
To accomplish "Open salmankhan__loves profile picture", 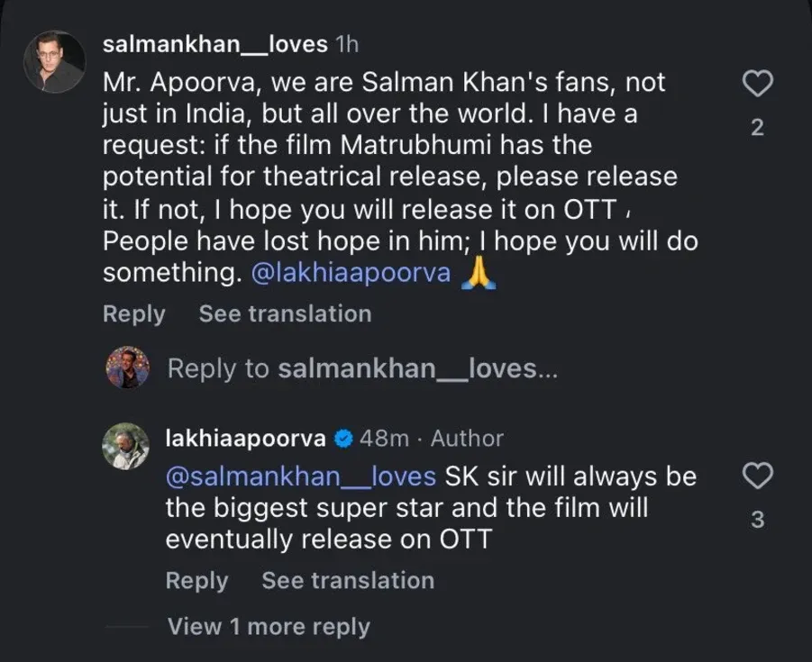I will click(54, 62).
